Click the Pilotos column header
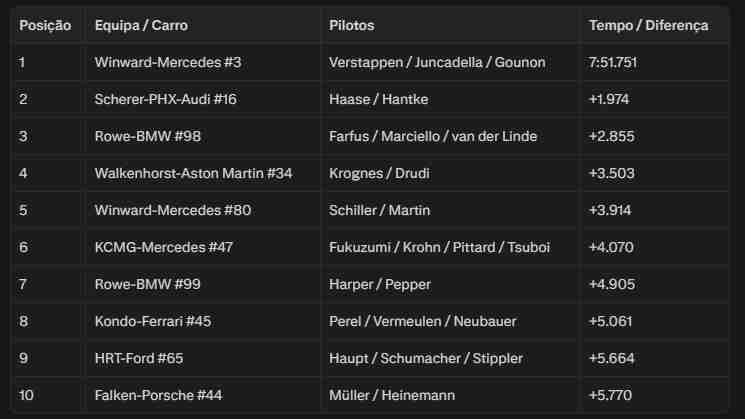This screenshot has width=745, height=419. point(352,25)
